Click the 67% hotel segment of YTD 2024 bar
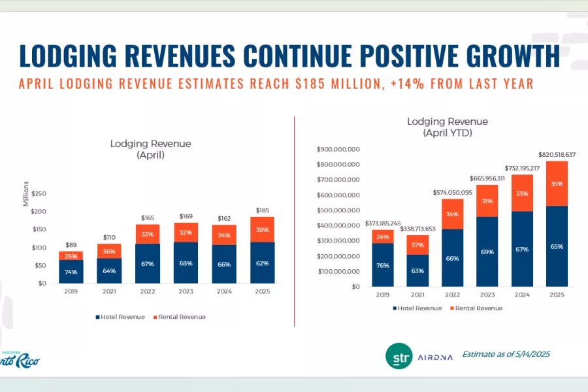This screenshot has height=392, width=588. pos(522,249)
